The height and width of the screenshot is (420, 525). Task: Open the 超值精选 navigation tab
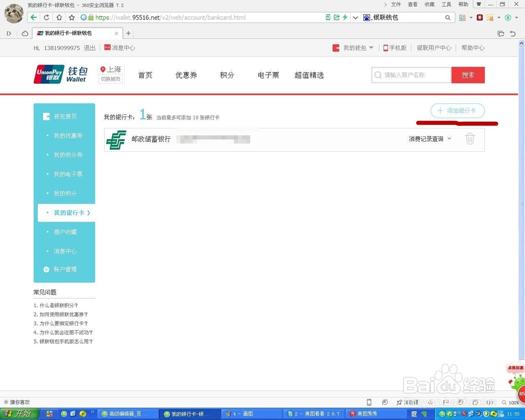(309, 75)
